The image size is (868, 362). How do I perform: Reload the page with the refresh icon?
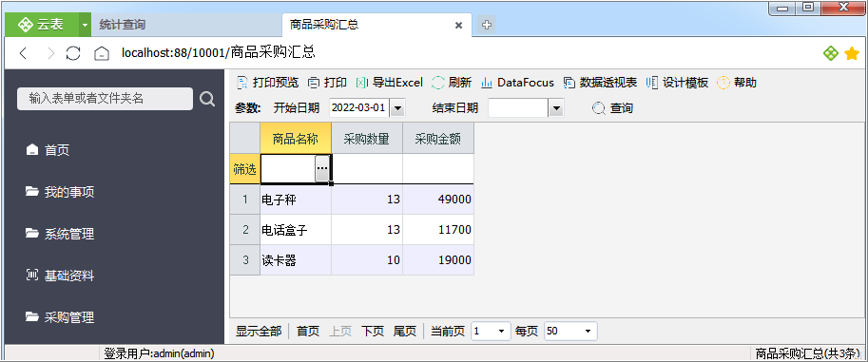pyautogui.click(x=73, y=53)
